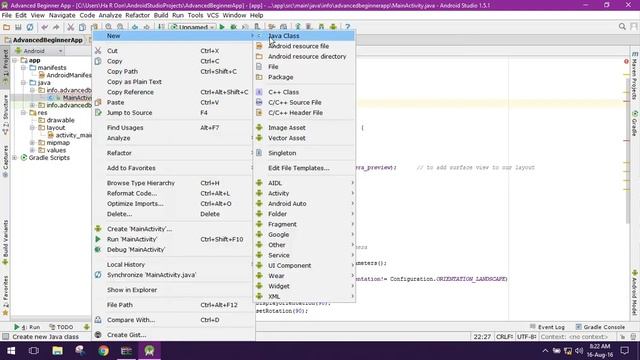Click the Copy toolbar icon

click(82, 27)
